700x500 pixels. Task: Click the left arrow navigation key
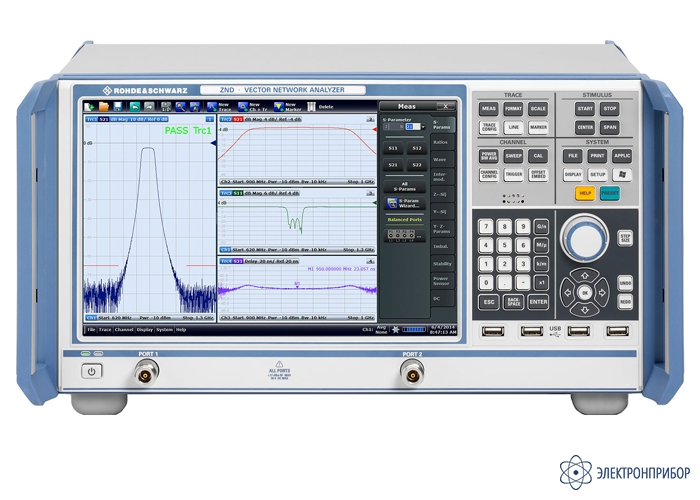point(568,293)
